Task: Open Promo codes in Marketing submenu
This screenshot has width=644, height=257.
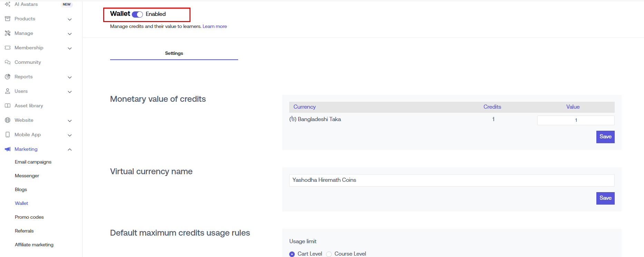Action: click(x=29, y=217)
